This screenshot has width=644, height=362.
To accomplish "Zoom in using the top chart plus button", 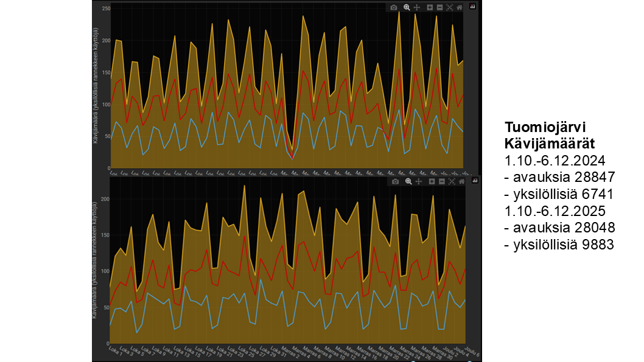I will point(430,7).
